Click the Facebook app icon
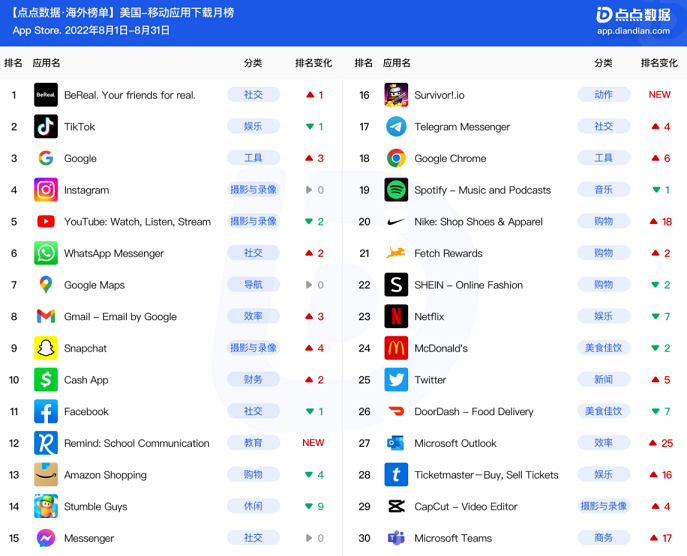 tap(46, 411)
